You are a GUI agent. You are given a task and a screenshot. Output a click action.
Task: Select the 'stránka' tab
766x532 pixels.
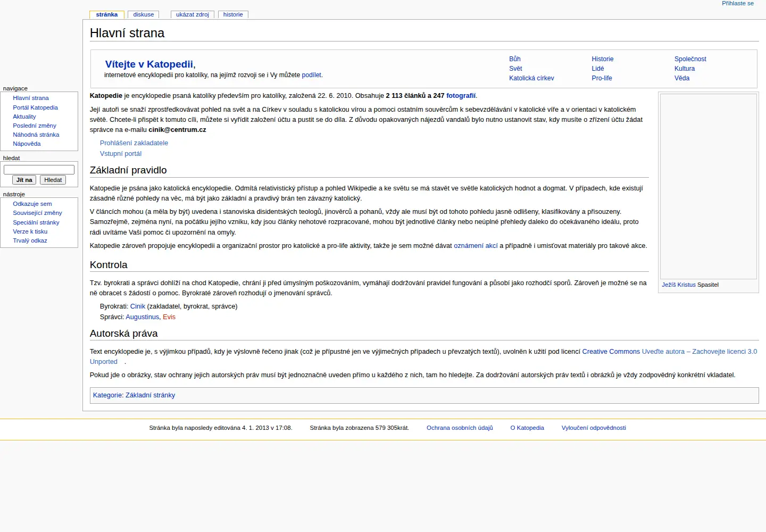(x=107, y=14)
